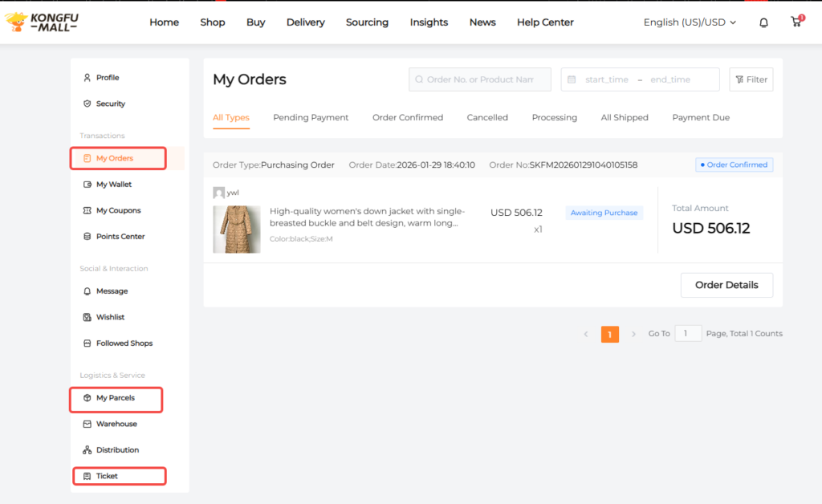Select the My Wallet icon
822x504 pixels.
pyautogui.click(x=87, y=184)
